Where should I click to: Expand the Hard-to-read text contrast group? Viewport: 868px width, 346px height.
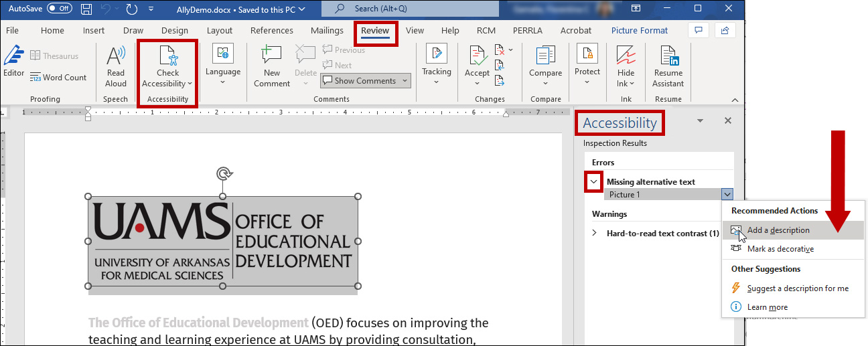click(594, 234)
